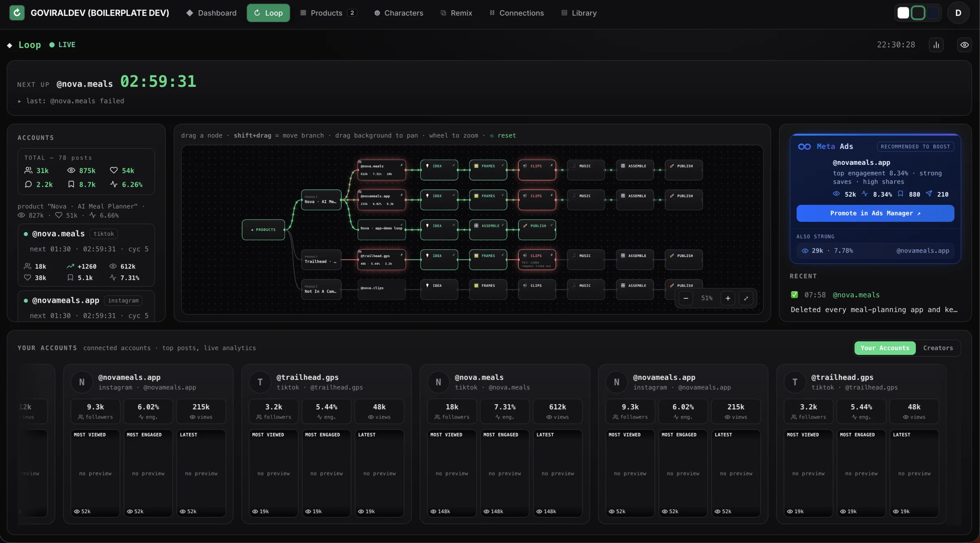Click the @trailhead.gps node in canvas

point(382,259)
